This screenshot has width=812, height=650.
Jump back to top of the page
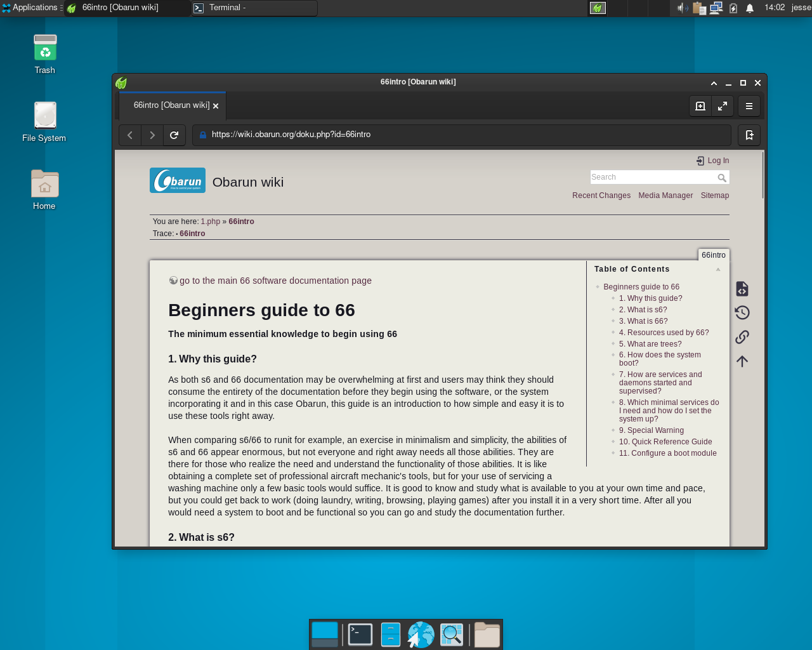coord(742,361)
